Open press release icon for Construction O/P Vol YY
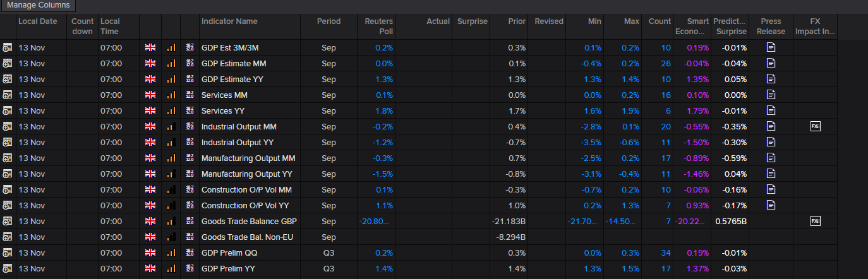Image resolution: width=868 pixels, height=279 pixels. tap(771, 205)
